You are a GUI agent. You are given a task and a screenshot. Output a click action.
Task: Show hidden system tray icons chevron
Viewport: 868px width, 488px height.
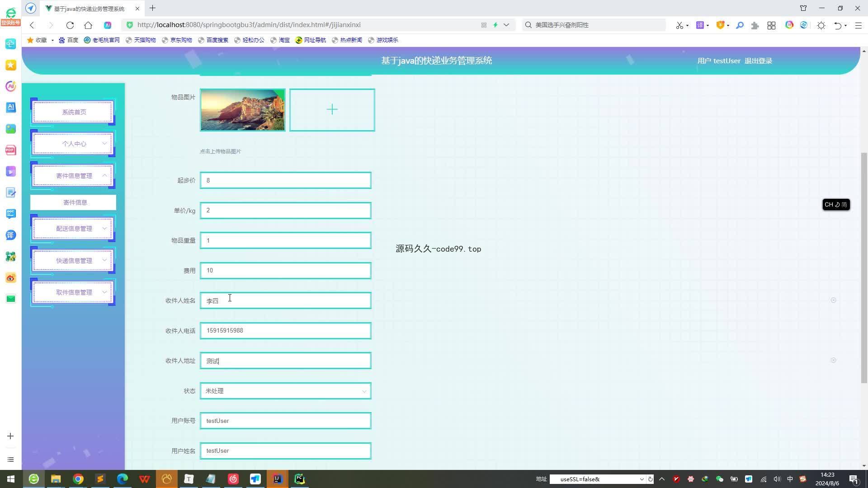[662, 479]
